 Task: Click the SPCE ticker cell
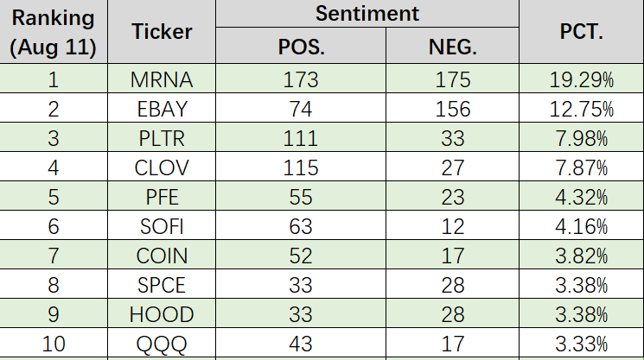click(162, 284)
